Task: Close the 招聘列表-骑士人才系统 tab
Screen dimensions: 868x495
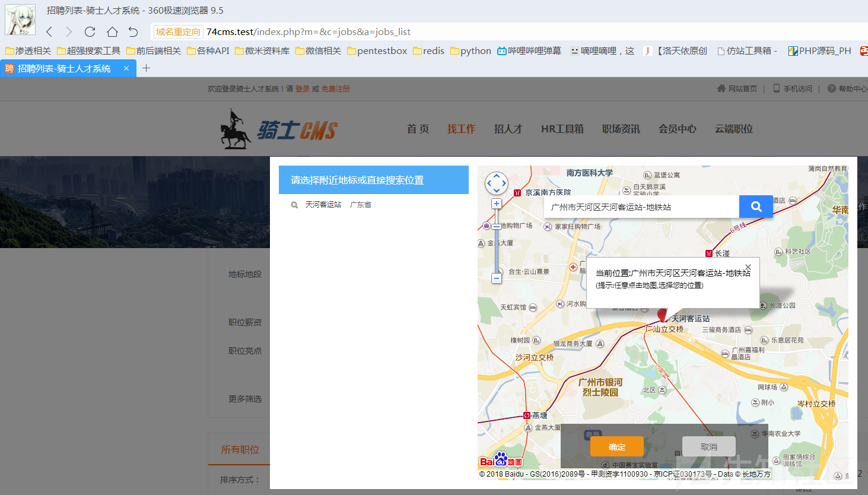Action: 126,68
